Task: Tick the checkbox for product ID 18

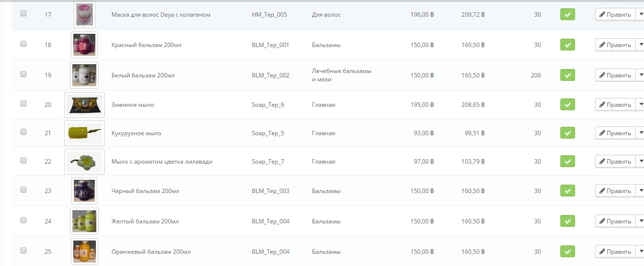Action: (23, 44)
